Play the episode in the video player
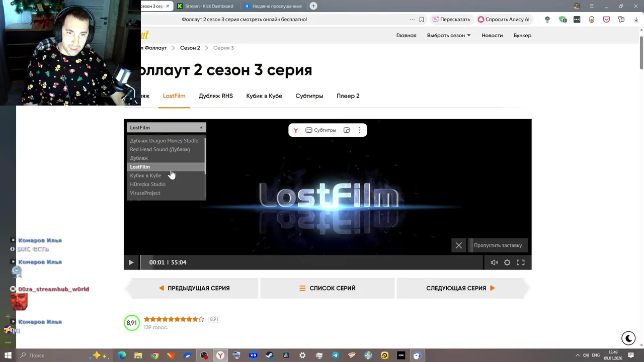644x362 pixels. coord(131,262)
